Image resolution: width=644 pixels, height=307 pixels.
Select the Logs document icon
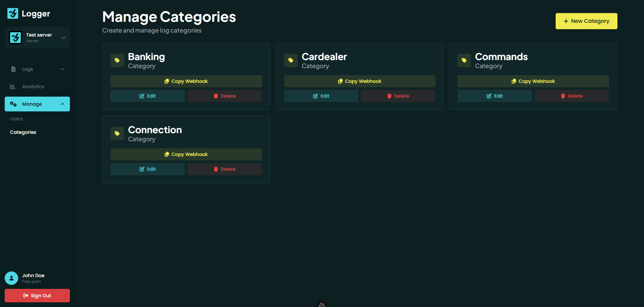[x=13, y=69]
